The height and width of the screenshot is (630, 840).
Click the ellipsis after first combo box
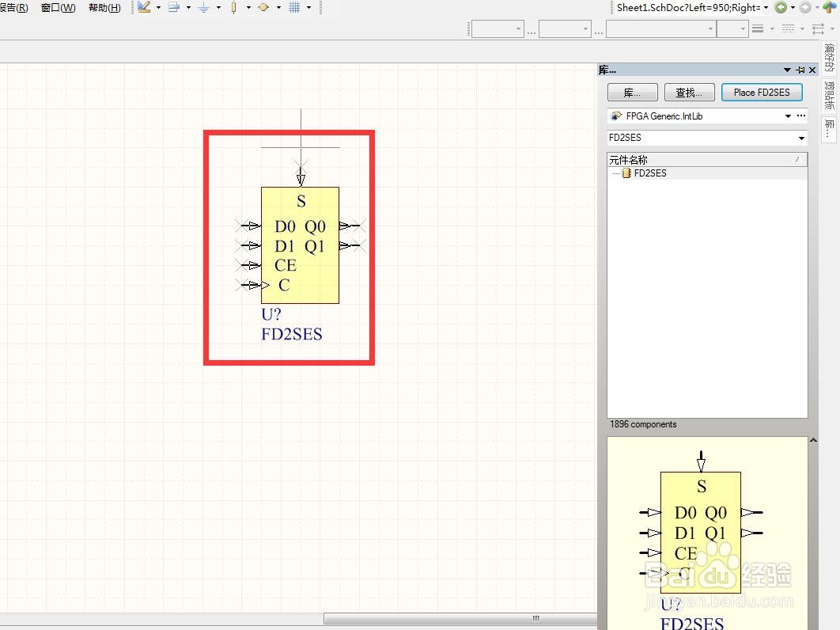[x=532, y=32]
